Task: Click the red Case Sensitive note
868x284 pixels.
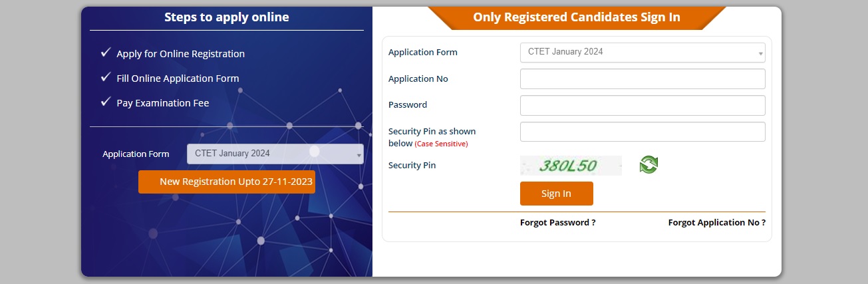Action: 441,144
